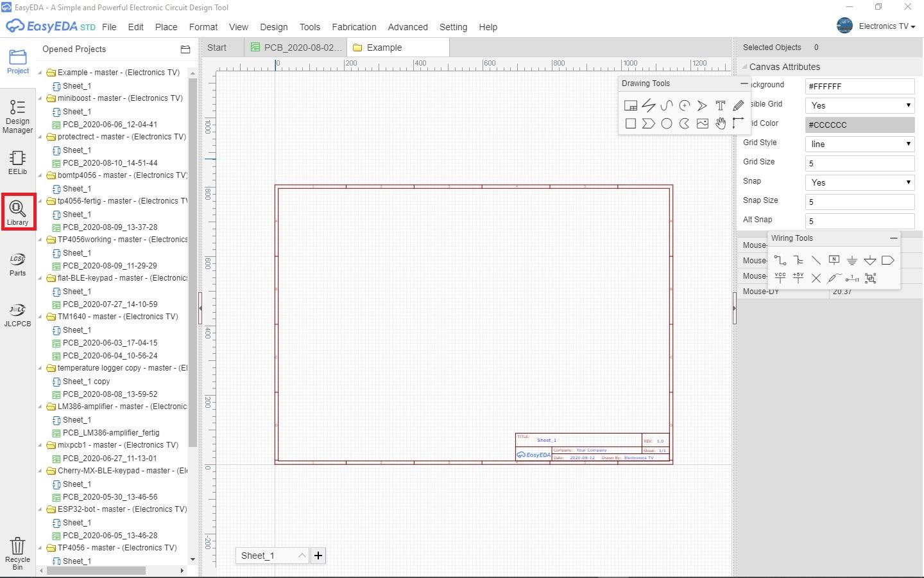
Task: Select the Image insert tool
Action: pos(703,123)
